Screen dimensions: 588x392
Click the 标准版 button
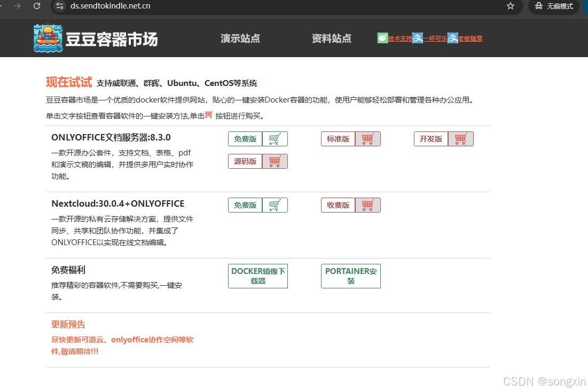338,139
